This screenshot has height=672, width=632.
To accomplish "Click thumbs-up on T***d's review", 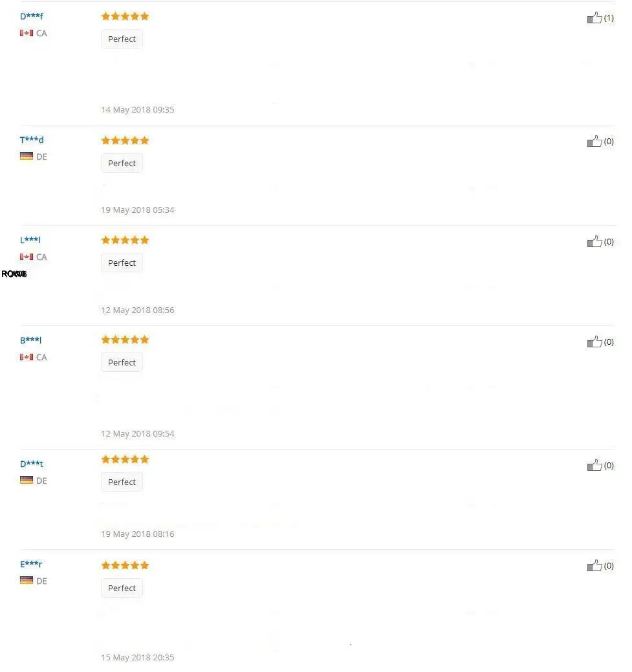I will (x=594, y=142).
